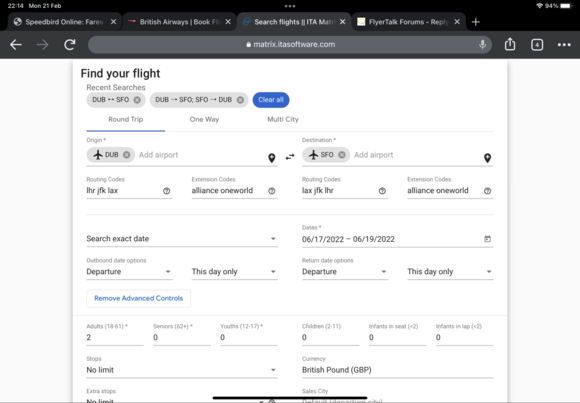Select the Multi City tab
The width and height of the screenshot is (580, 403).
pyautogui.click(x=283, y=120)
